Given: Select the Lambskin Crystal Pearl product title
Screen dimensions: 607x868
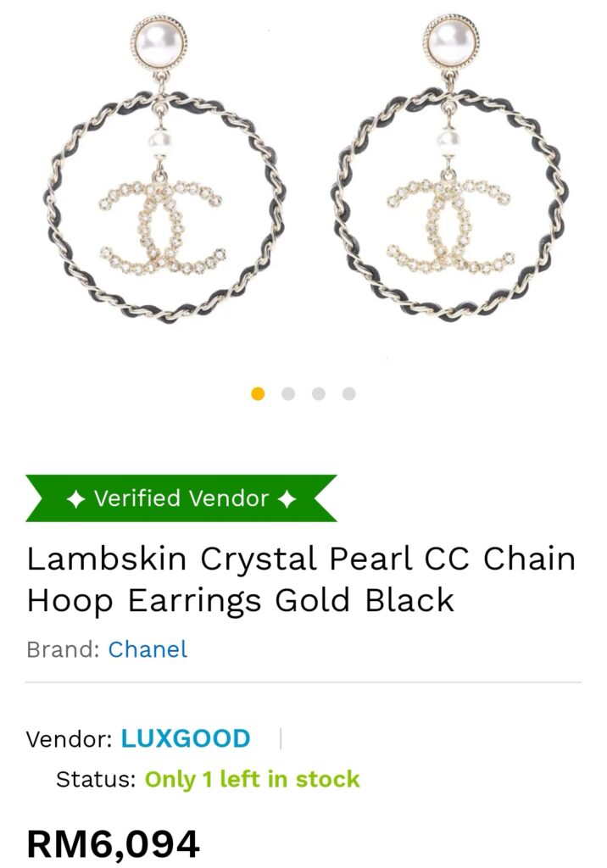Looking at the screenshot, I should [301, 579].
